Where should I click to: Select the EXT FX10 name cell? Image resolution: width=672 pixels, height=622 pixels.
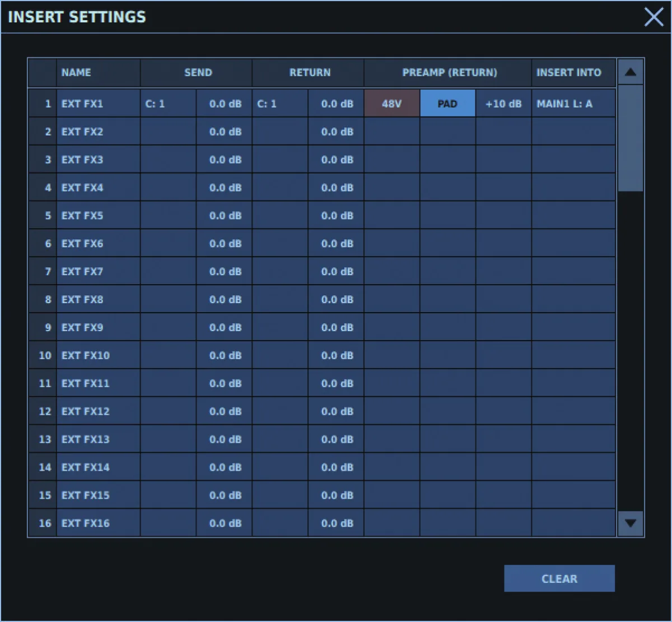[98, 355]
